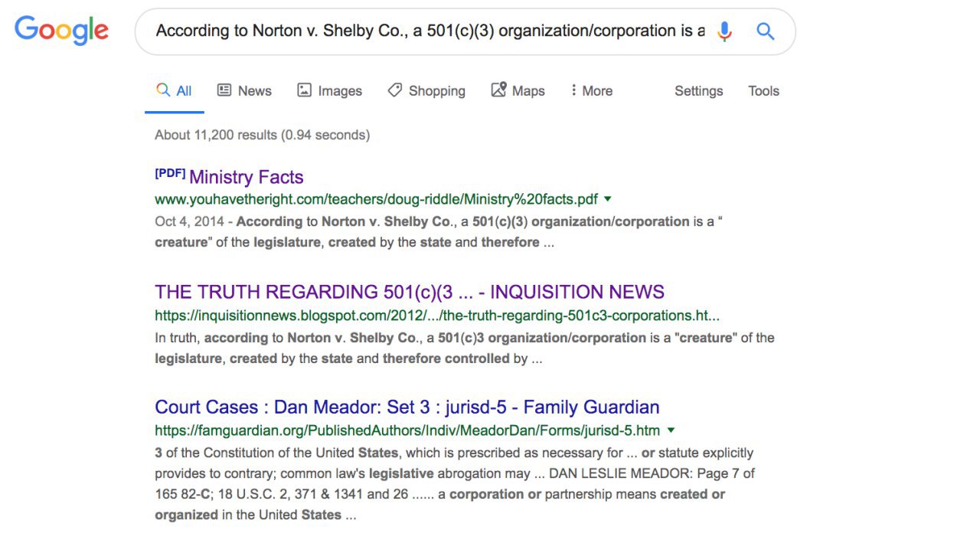The image size is (980, 553).
Task: Open the Ministry Facts PDF result
Action: pyautogui.click(x=246, y=177)
